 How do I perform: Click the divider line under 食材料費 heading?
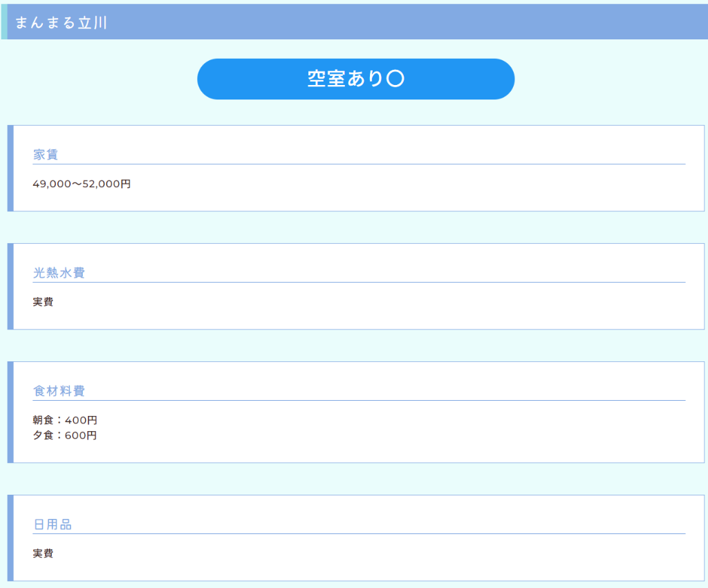tap(359, 401)
